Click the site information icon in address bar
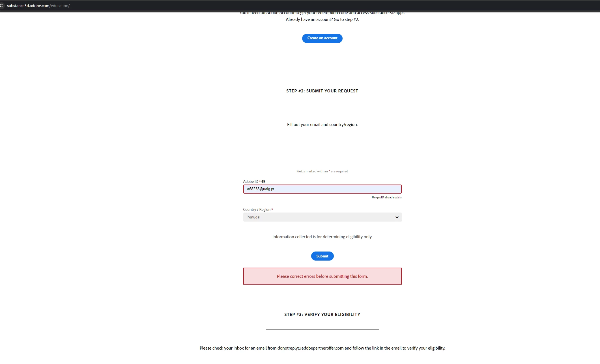Viewport: 600px width, 364px height. tap(2, 6)
